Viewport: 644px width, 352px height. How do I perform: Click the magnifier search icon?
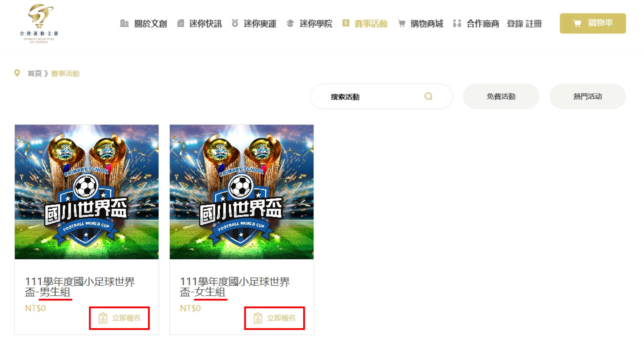(x=428, y=96)
